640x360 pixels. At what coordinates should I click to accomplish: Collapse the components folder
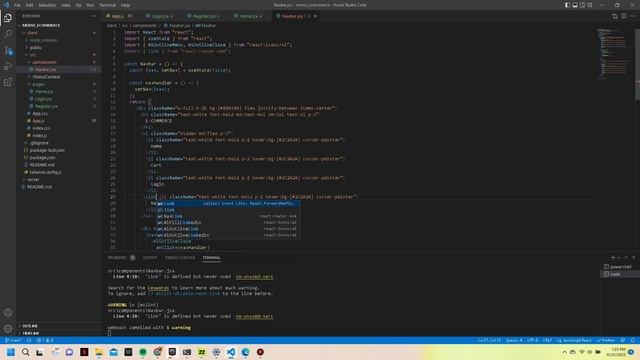pos(44,62)
